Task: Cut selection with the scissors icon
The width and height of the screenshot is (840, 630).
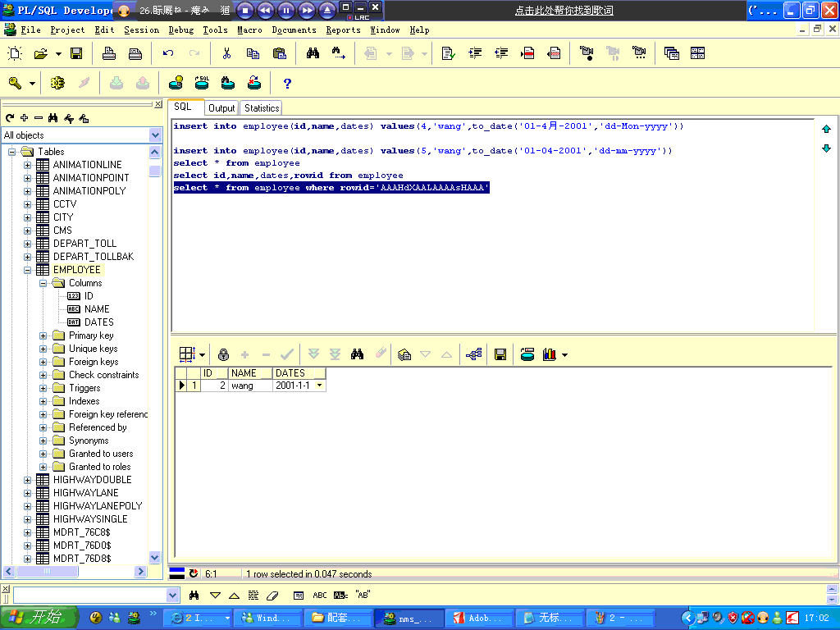Action: click(226, 53)
